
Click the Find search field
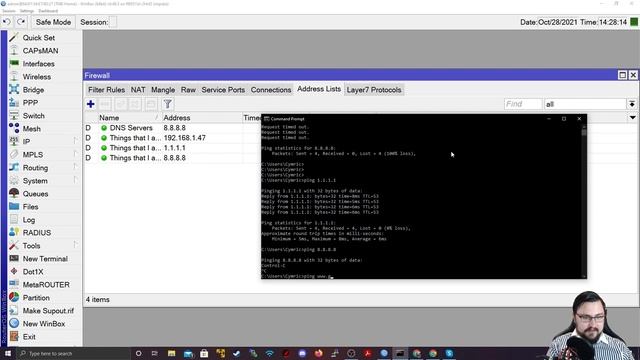(523, 104)
